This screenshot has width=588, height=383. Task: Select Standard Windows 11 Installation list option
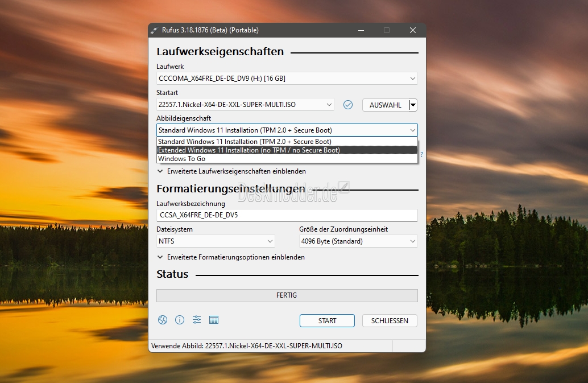[x=287, y=142]
